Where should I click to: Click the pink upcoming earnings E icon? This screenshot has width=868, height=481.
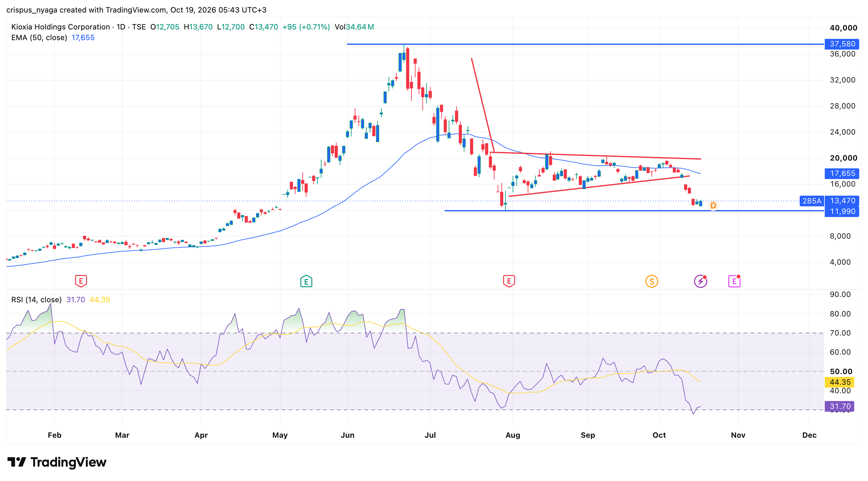click(735, 281)
